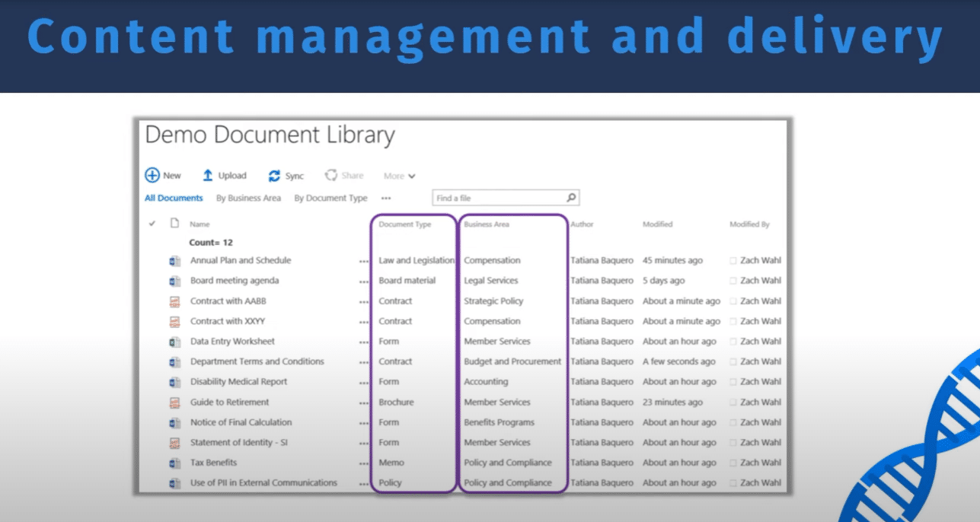This screenshot has width=980, height=522.
Task: Toggle Zach Wahl presence box, Data Entry Worksheet row
Action: click(x=733, y=342)
